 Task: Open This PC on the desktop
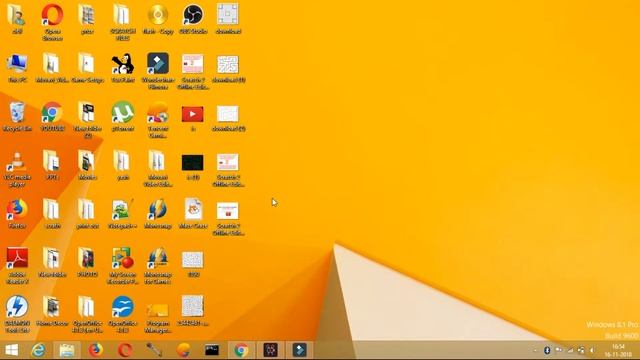17,64
